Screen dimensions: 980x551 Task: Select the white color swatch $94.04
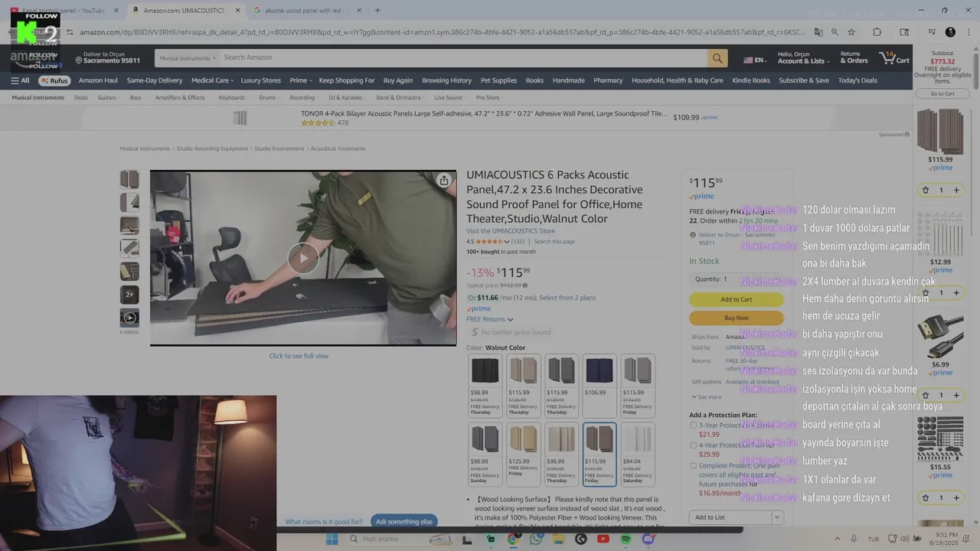tap(638, 455)
